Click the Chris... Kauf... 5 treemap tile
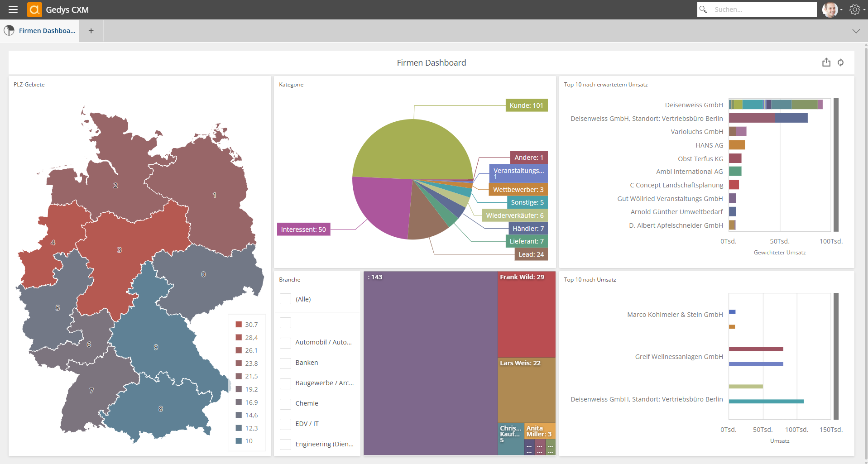Viewport: 868px width, 464px height. (x=511, y=439)
